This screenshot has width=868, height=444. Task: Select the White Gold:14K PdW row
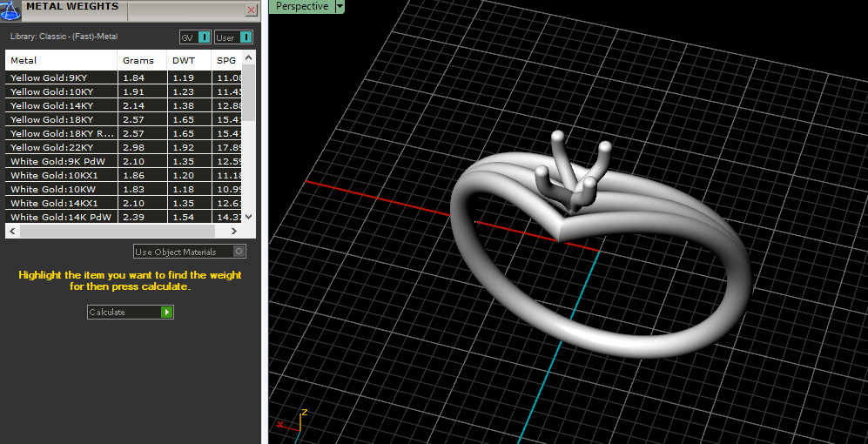(124, 217)
